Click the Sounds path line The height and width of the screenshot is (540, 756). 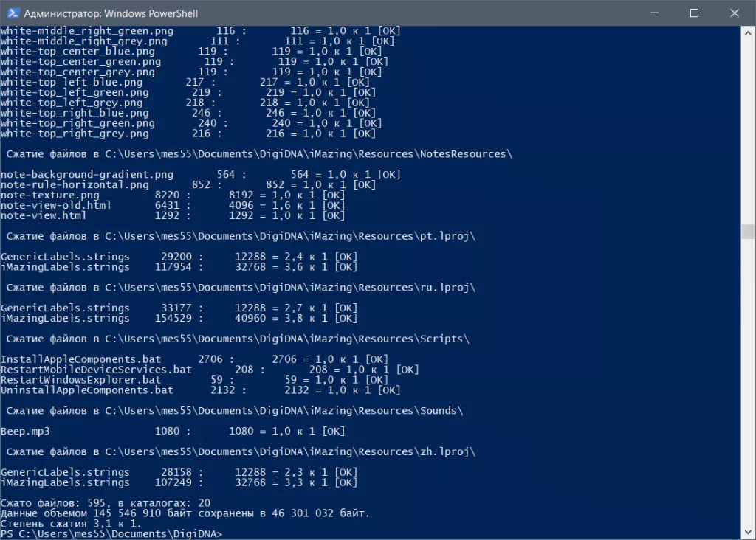pyautogui.click(x=234, y=411)
